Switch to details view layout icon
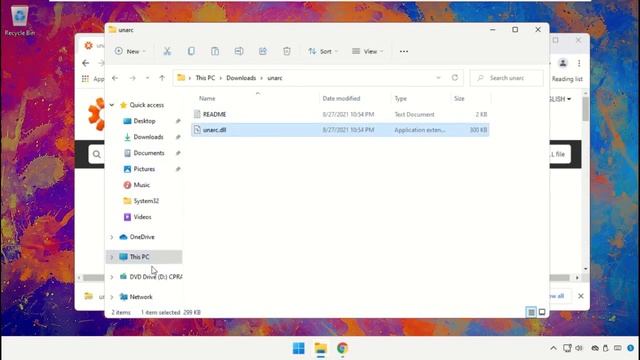640x360 pixels. tap(531, 312)
